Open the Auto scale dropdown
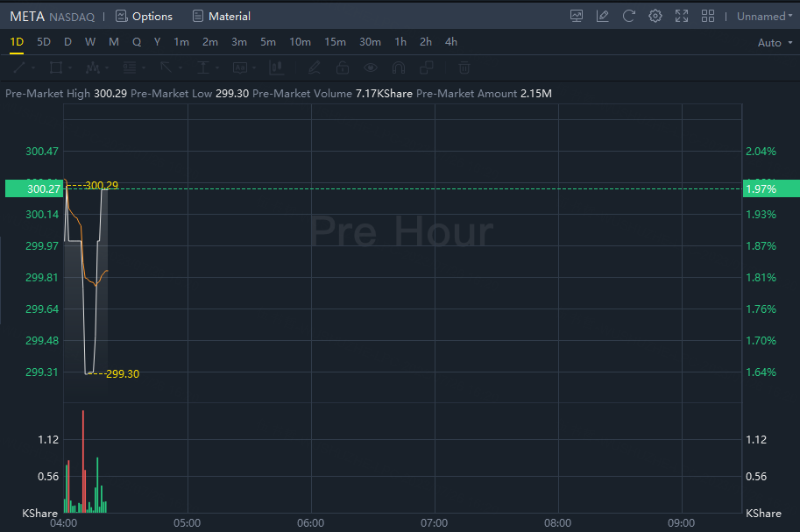This screenshot has height=532, width=800. coord(775,43)
